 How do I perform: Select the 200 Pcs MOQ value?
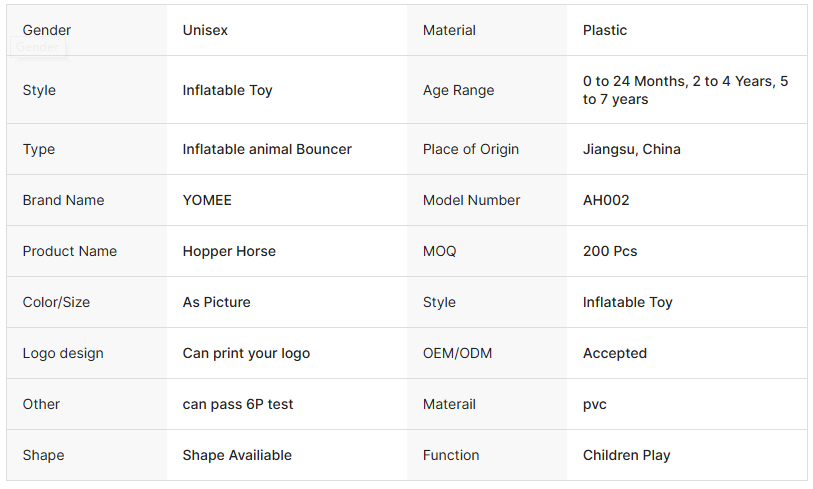610,251
